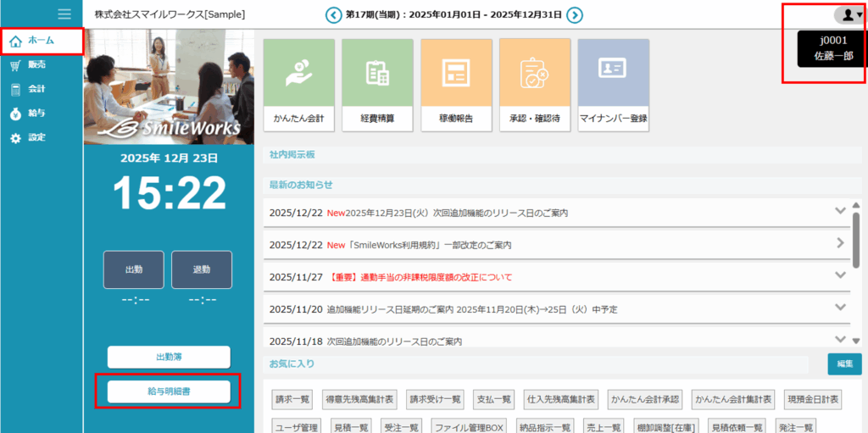Screen dimensions: 868x433
Task: Select 販売 in the sidebar
Action: pyautogui.click(x=36, y=65)
